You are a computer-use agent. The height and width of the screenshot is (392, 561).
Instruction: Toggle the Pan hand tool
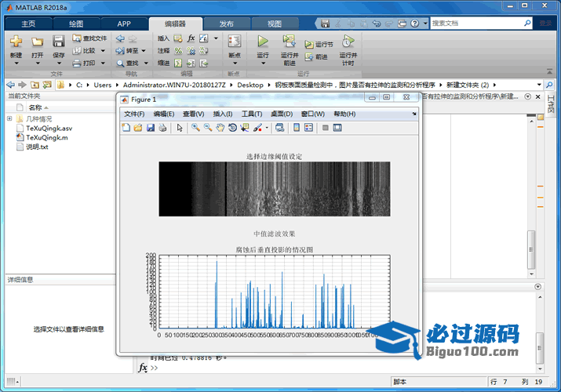220,128
